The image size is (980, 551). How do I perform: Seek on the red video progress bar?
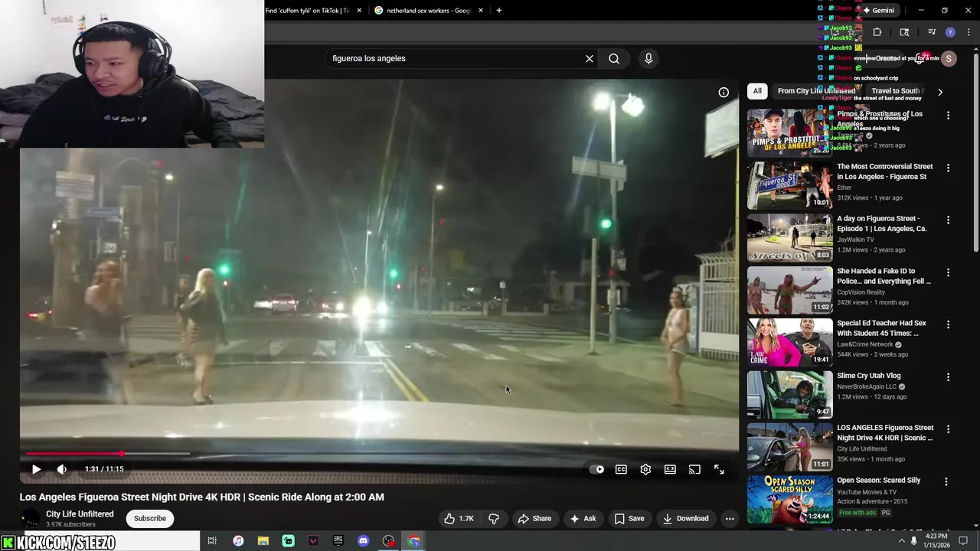tap(379, 454)
